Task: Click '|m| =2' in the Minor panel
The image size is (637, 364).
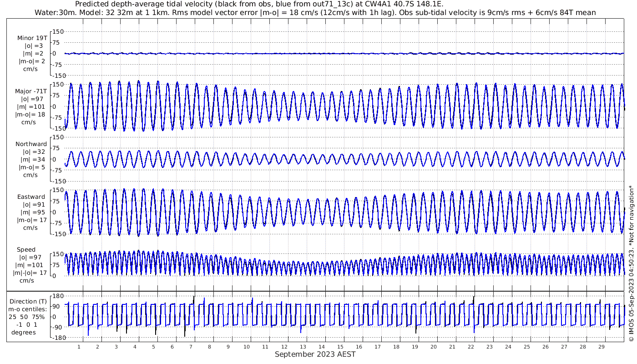Action: coord(34,54)
